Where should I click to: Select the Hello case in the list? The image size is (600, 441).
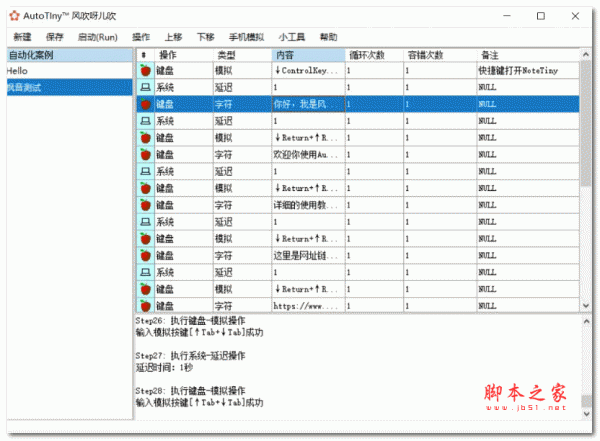(x=70, y=71)
